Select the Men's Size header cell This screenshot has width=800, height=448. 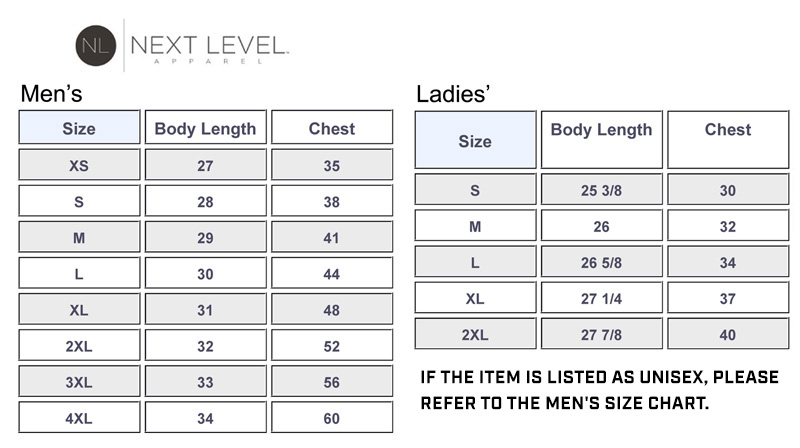coord(79,128)
